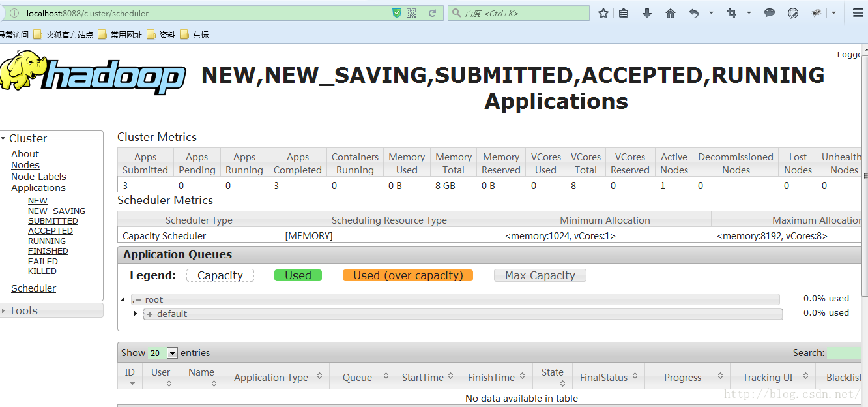Open dropdown arrow next to undo icon
Viewport: 868px width, 407px height.
[711, 13]
